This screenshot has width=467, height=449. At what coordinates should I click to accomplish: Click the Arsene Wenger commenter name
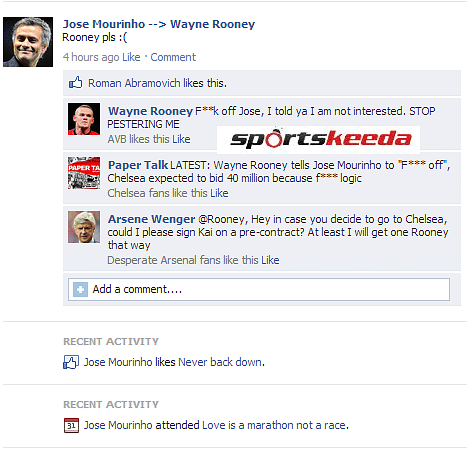[152, 219]
